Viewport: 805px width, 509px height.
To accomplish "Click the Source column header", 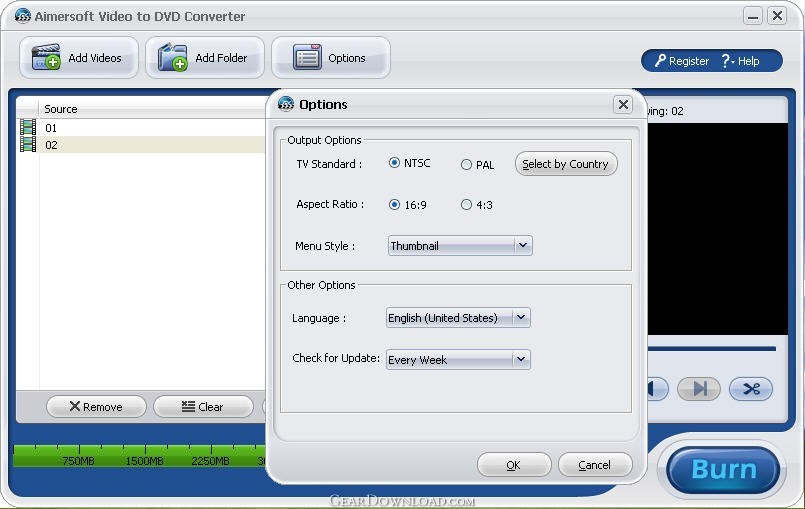I will pos(152,109).
